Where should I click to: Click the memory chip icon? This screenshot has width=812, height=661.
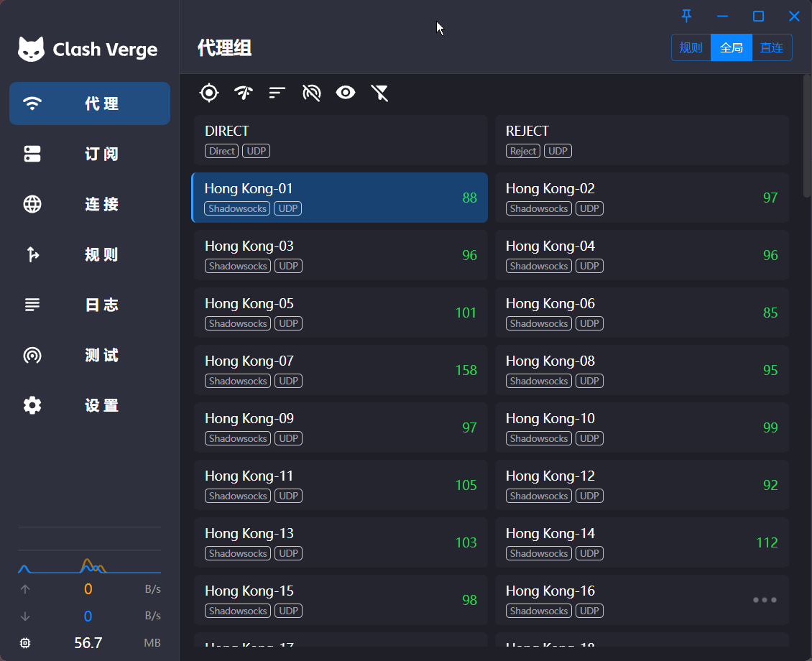(x=26, y=642)
